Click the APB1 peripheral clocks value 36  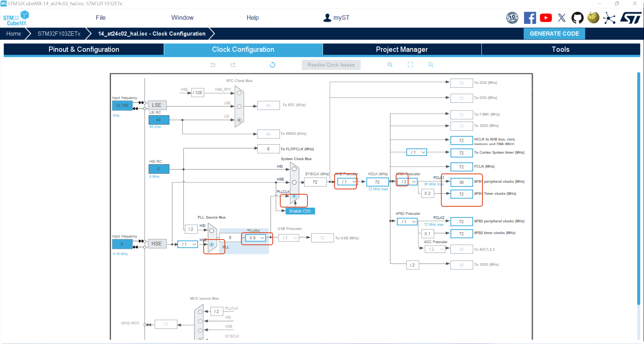pyautogui.click(x=461, y=182)
